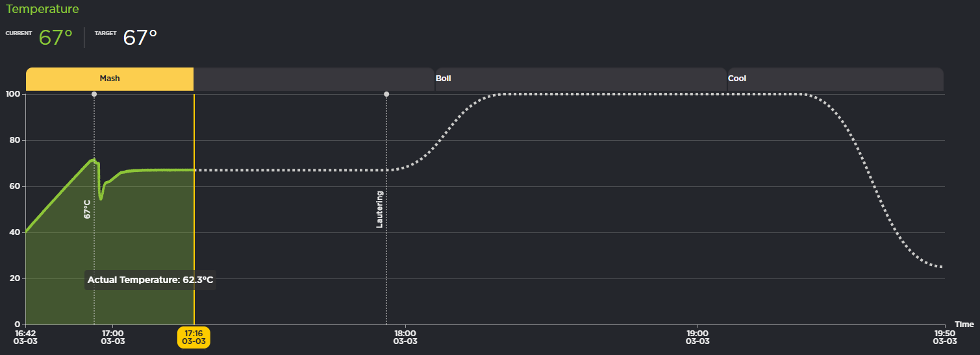Click the 20 value on the temperature axis
Viewport: 980px width, 355px height.
tap(16, 278)
